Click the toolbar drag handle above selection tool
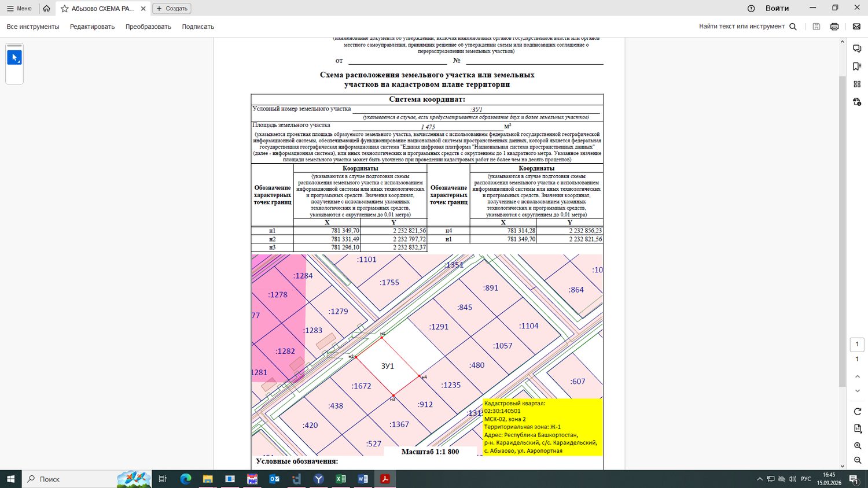The image size is (868, 488). click(14, 45)
